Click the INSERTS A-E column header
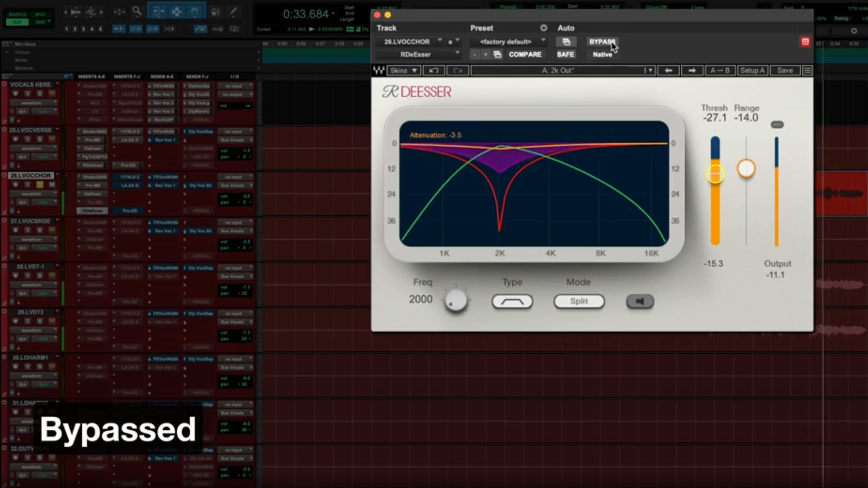The image size is (868, 488). pyautogui.click(x=91, y=77)
